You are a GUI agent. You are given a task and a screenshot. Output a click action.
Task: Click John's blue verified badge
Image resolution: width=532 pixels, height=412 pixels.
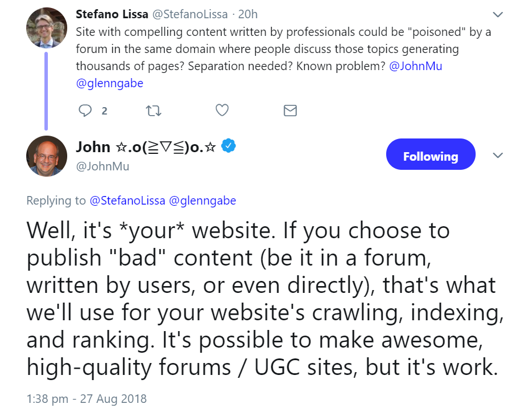click(x=228, y=146)
